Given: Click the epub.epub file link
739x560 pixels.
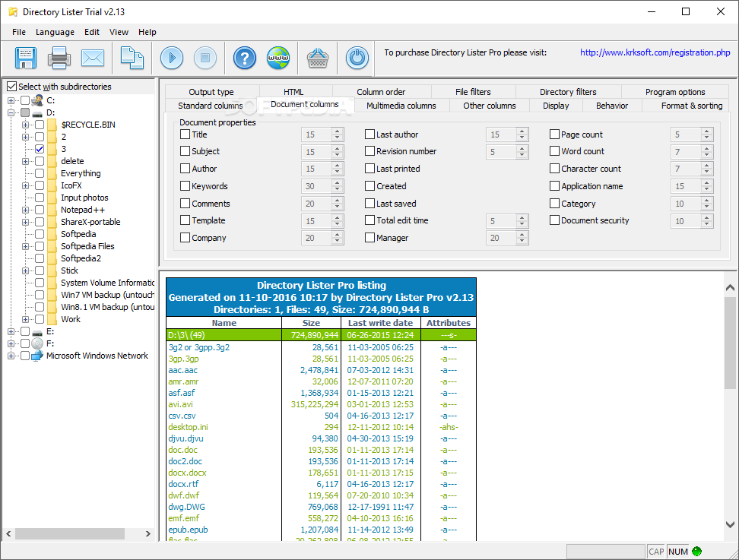Looking at the screenshot, I should [188, 530].
